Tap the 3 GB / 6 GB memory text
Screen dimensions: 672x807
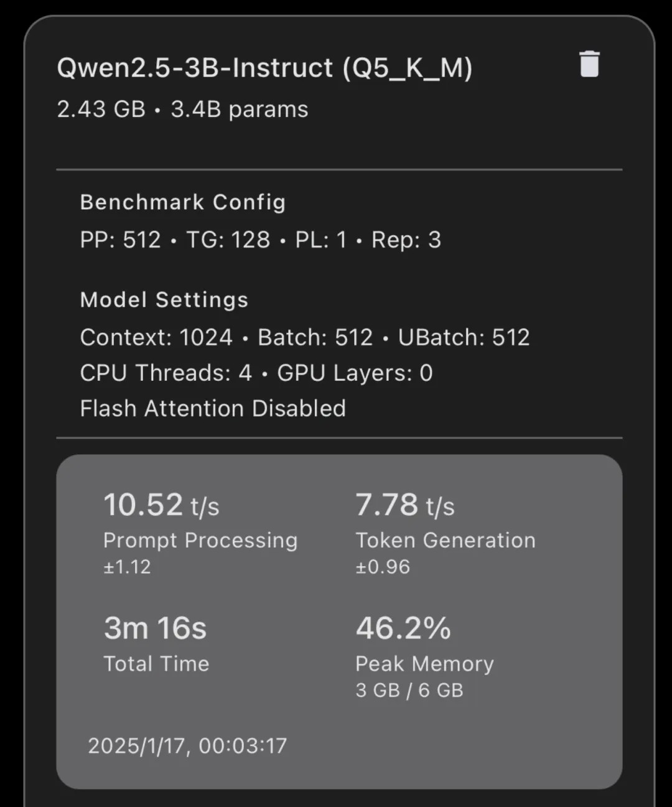pyautogui.click(x=409, y=691)
